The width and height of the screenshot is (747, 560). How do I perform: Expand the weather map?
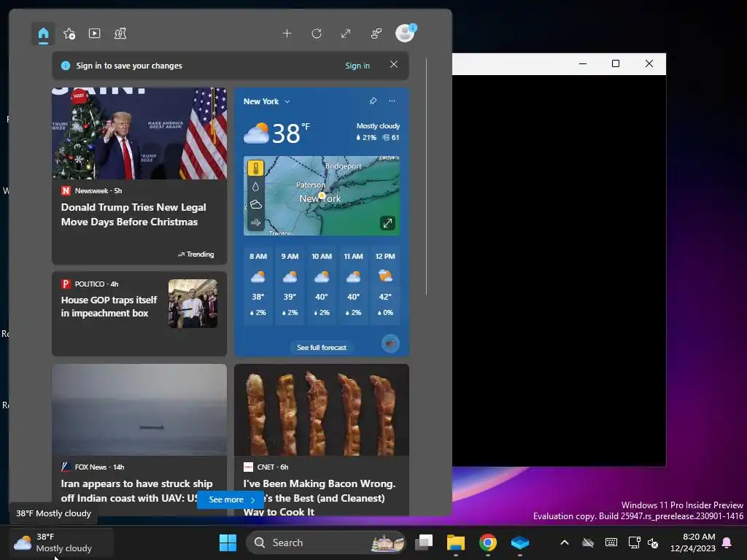pyautogui.click(x=387, y=223)
